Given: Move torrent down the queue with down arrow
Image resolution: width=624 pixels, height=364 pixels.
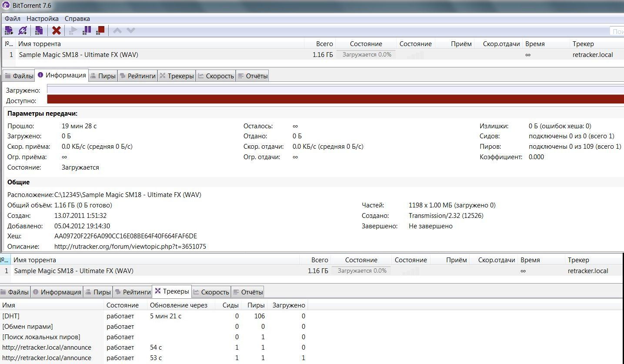Looking at the screenshot, I should coord(131,30).
